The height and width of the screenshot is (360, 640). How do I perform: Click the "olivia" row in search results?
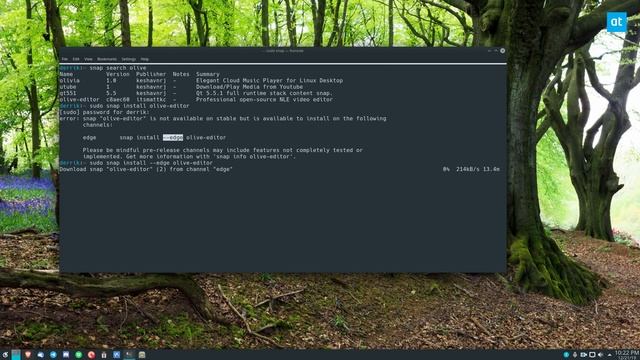201,81
